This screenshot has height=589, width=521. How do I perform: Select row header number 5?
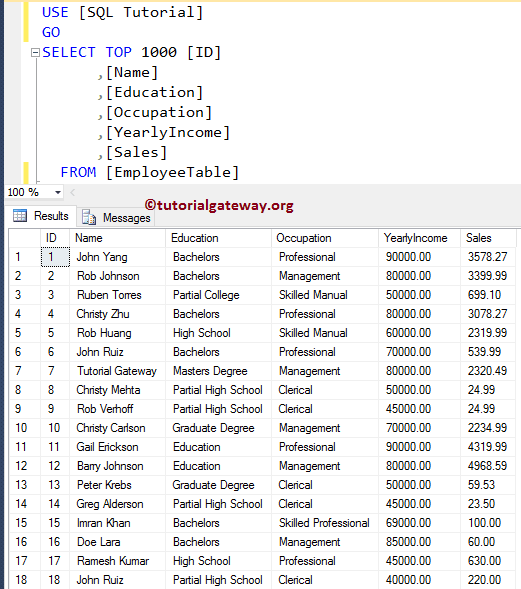25,333
